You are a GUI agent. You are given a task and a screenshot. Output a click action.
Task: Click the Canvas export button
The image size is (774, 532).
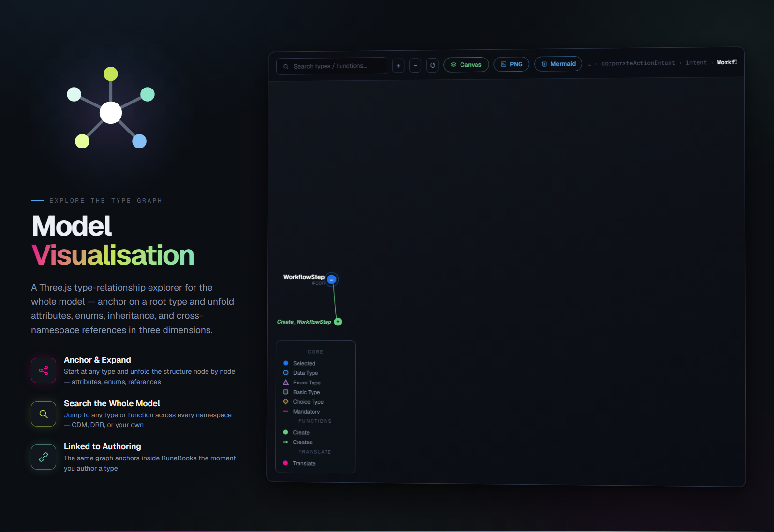466,64
